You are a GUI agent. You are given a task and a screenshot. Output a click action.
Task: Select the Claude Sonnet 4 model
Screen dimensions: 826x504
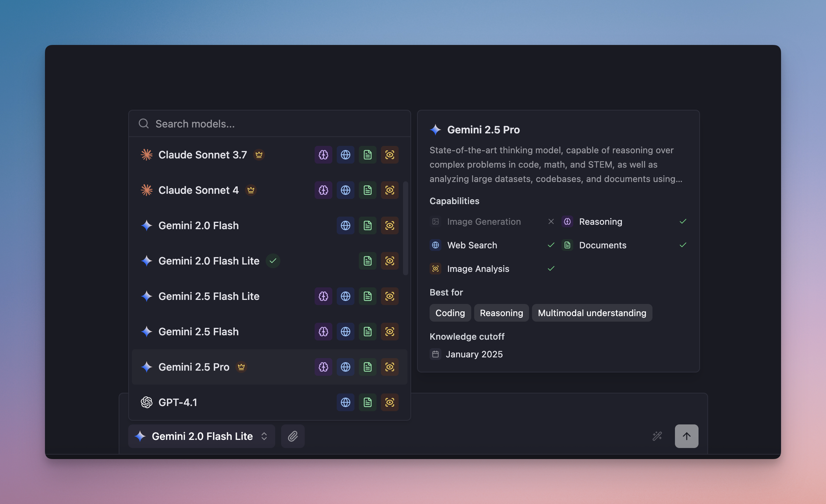[270, 190]
